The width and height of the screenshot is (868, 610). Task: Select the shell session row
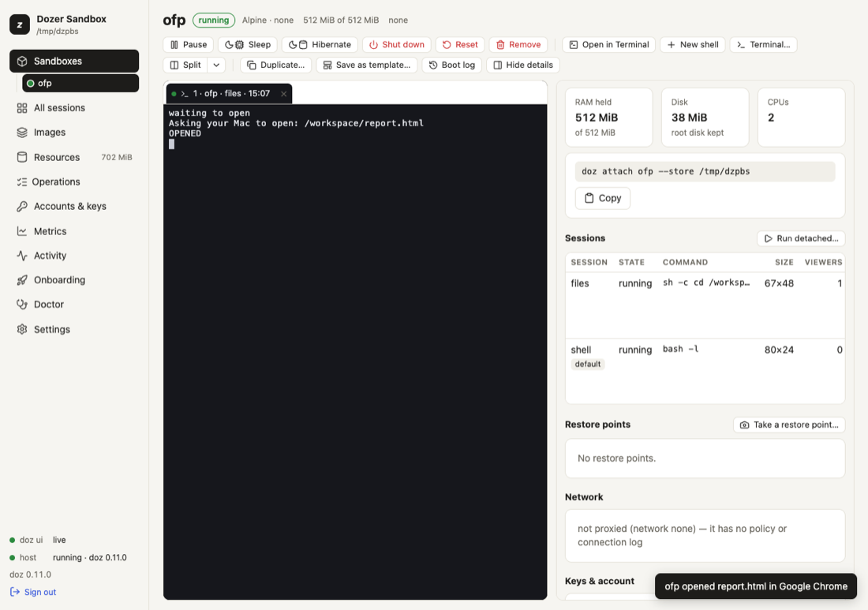(x=705, y=371)
